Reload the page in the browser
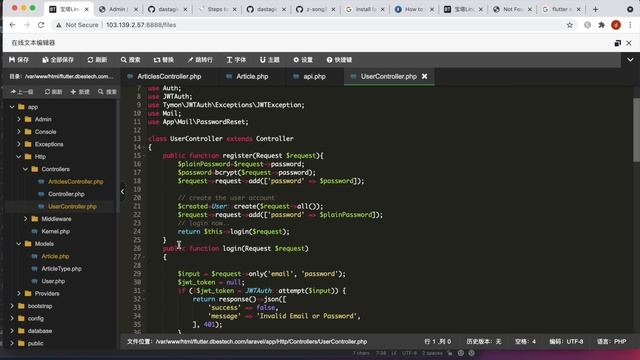 coord(41,25)
